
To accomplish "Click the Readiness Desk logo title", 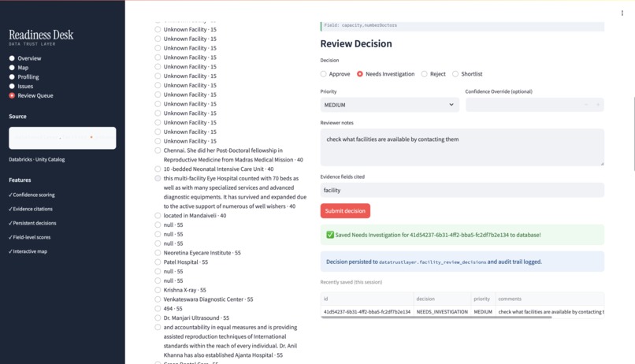I will 41,35.
